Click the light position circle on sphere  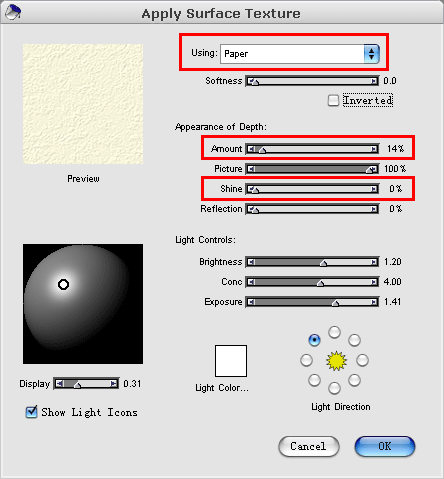point(63,284)
